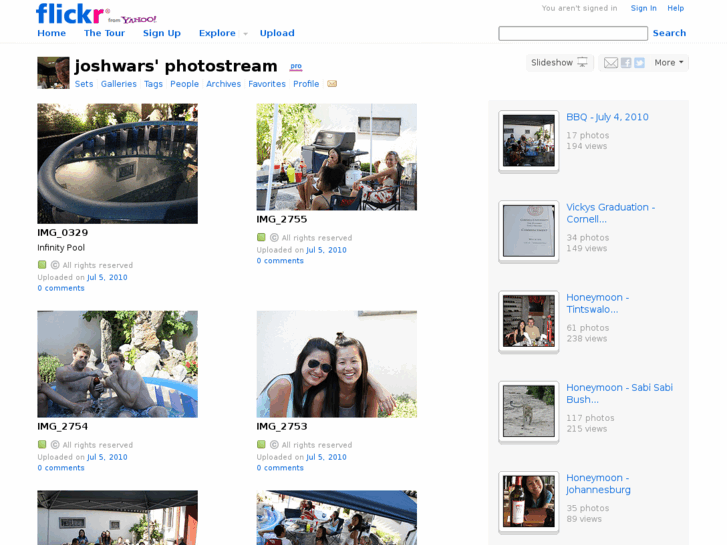This screenshot has height=545, width=727.
Task: Click copyright icon under IMG_0329
Action: [55, 265]
